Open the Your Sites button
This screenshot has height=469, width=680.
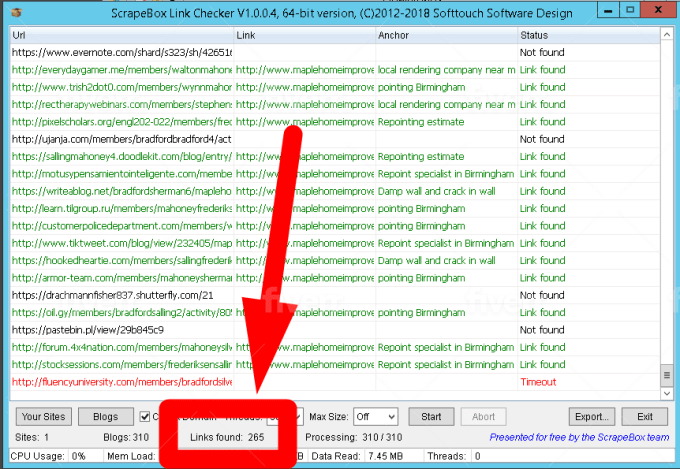coord(43,417)
